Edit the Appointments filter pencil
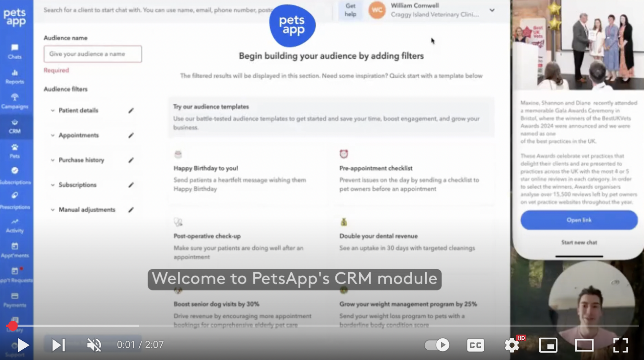644x360 pixels. coord(131,135)
